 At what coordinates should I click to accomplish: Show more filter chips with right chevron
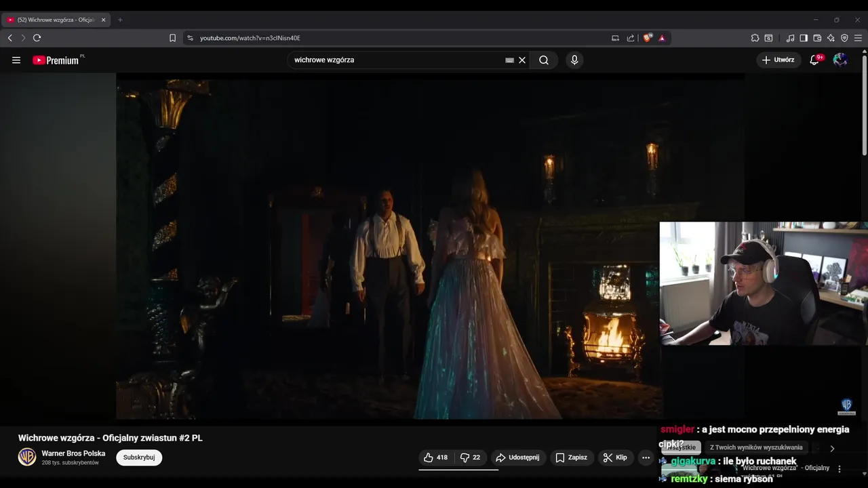coord(832,448)
